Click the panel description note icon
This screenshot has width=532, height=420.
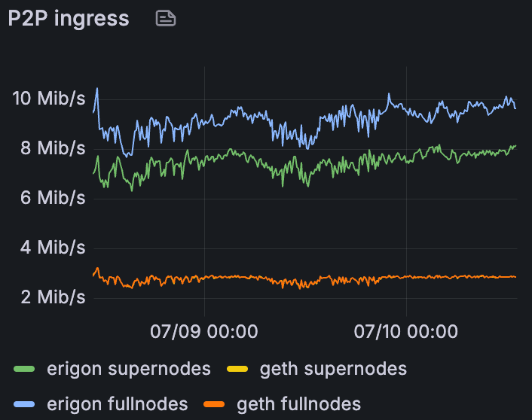click(166, 19)
